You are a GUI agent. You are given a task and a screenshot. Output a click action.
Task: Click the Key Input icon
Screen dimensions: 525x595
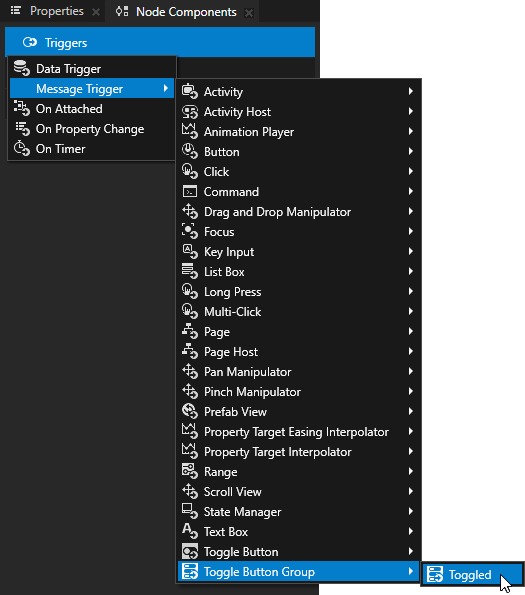coord(190,251)
